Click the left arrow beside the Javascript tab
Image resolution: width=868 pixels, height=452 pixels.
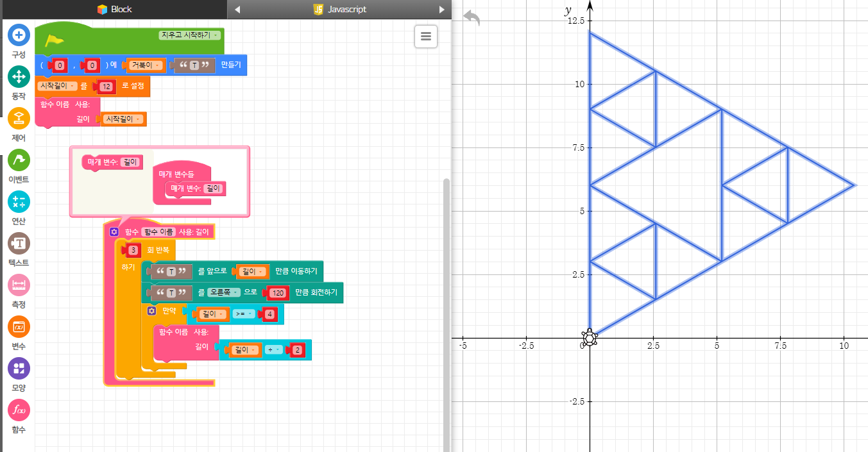237,10
